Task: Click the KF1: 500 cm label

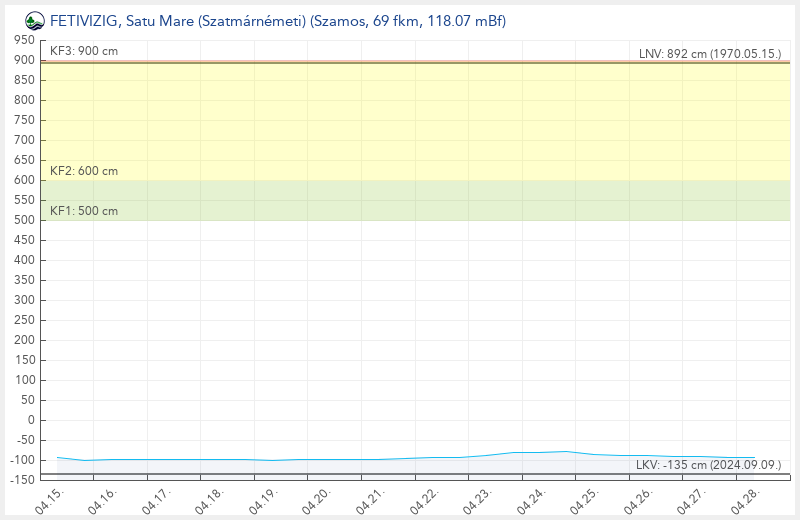Action: click(83, 211)
